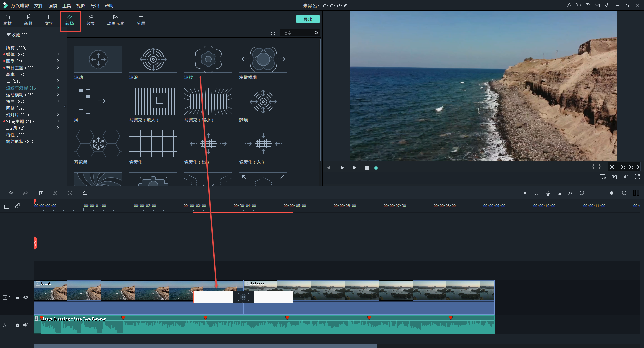Screen dimensions: 644x348
Task: Zoom out timeline with minus icon
Action: pos(582,193)
